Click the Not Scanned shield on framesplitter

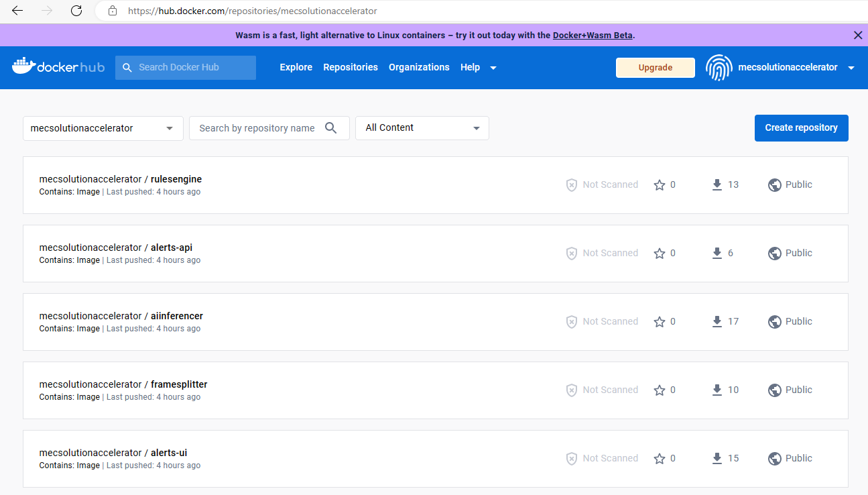[572, 390]
